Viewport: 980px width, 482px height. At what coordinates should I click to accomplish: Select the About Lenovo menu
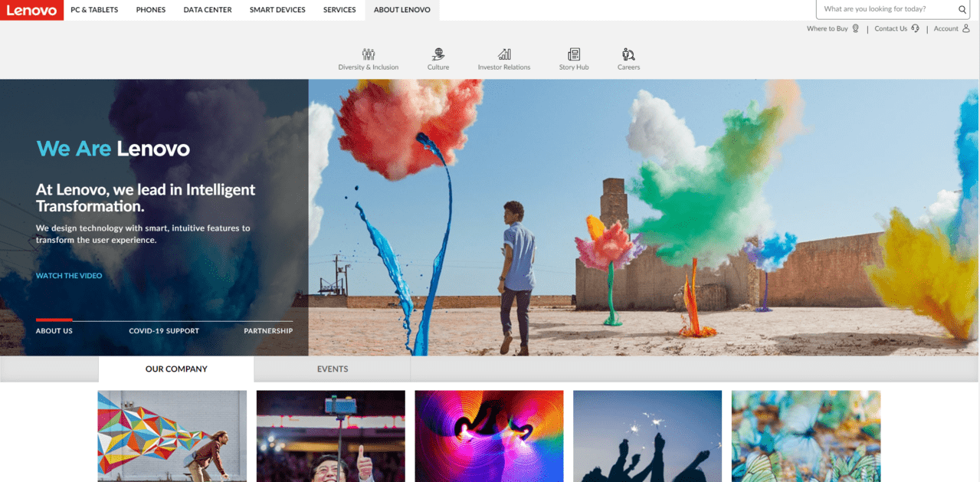(402, 10)
